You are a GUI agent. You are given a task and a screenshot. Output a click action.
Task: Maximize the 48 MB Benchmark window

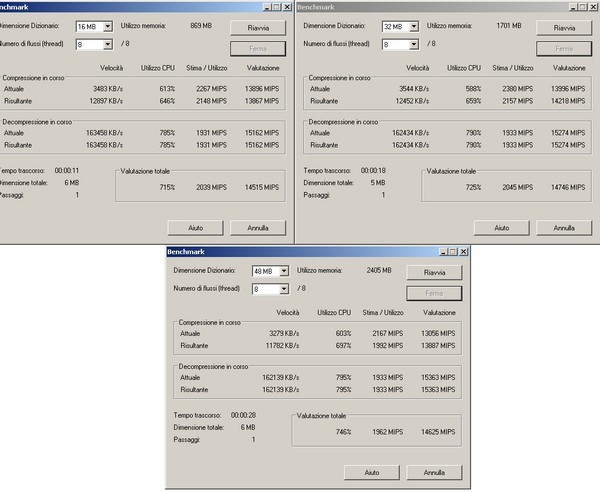click(x=454, y=251)
